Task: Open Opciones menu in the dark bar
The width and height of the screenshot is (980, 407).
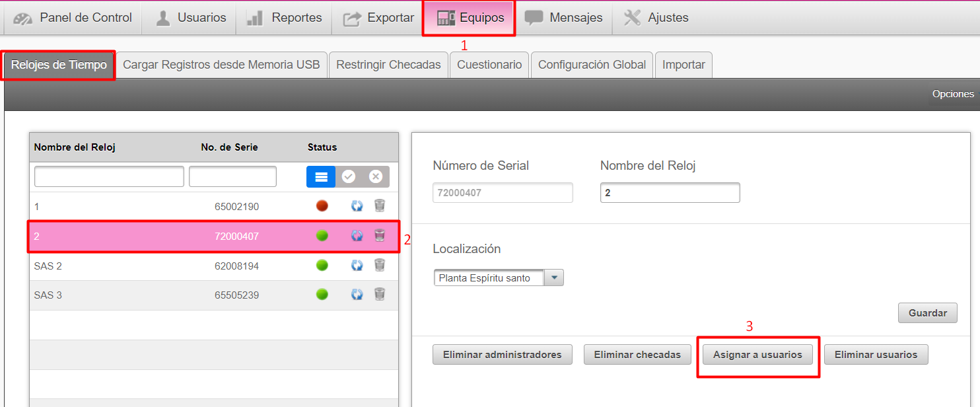Action: point(952,94)
